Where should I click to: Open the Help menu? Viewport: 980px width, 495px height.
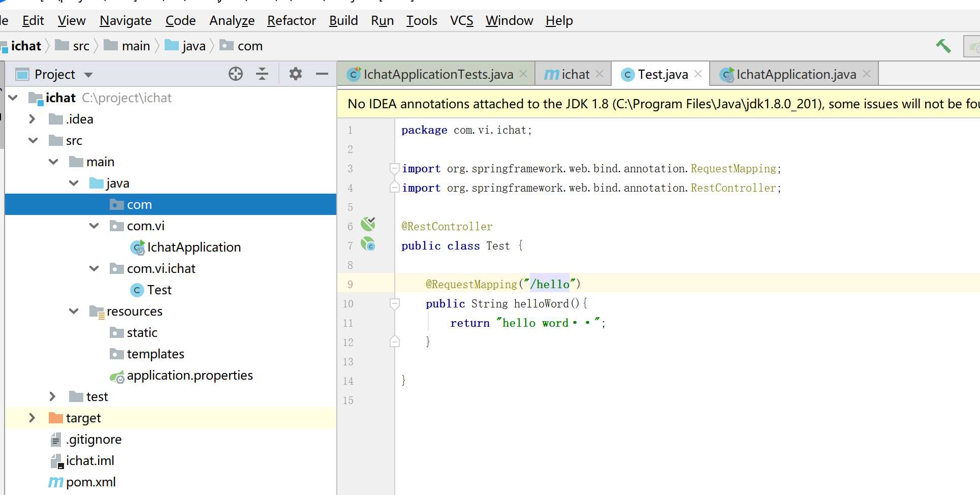[559, 21]
